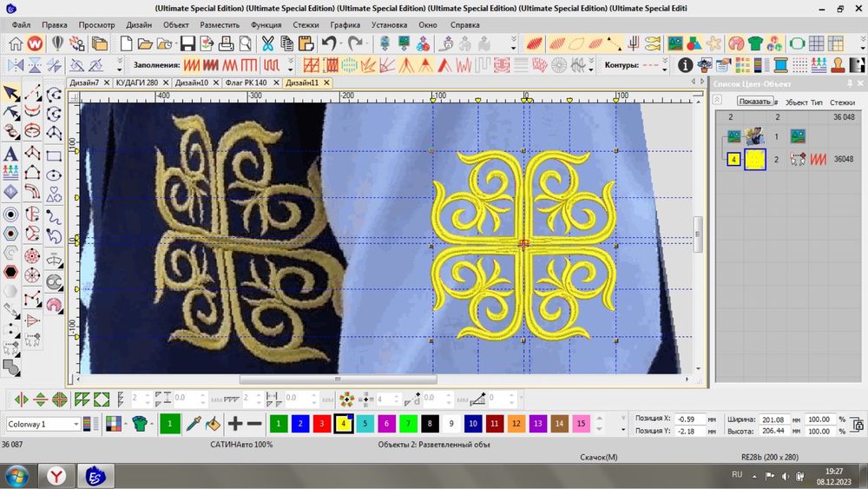The width and height of the screenshot is (868, 489).
Task: Click the green T-shirt product icon
Action: (755, 43)
